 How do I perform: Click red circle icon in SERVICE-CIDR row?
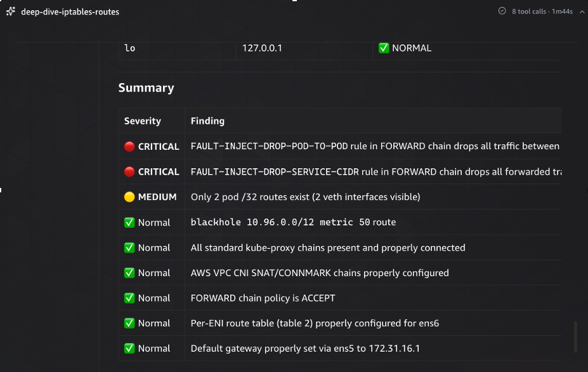(x=129, y=171)
